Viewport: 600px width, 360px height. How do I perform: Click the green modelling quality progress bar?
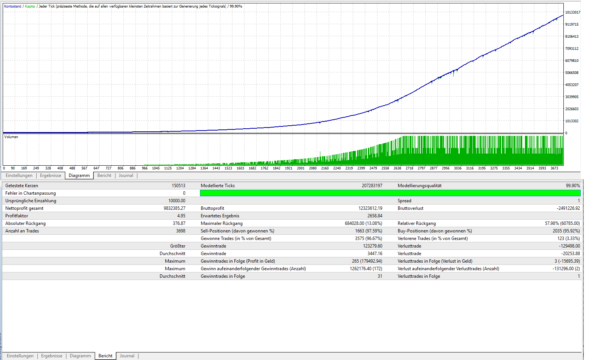(x=390, y=193)
